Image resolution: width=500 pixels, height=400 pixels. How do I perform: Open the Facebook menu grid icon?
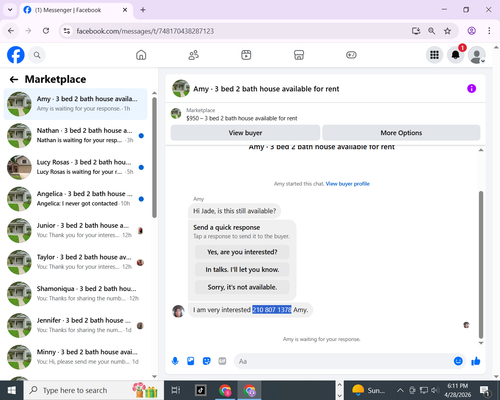434,55
